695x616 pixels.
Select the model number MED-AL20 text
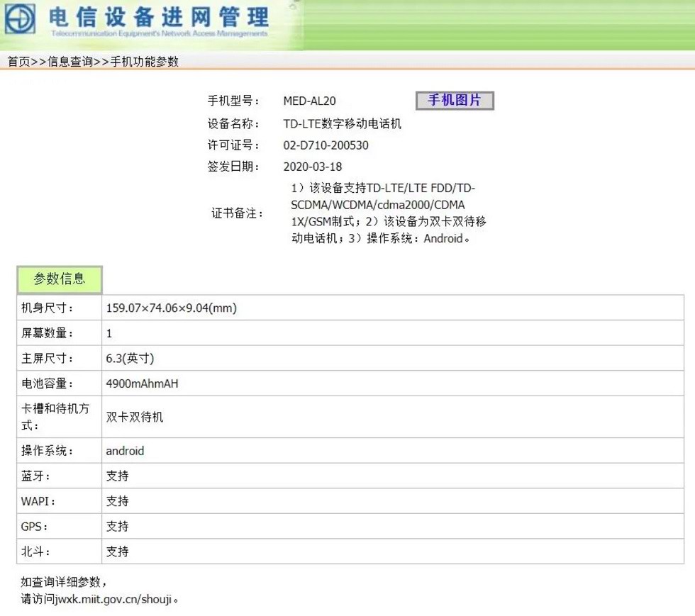point(309,101)
